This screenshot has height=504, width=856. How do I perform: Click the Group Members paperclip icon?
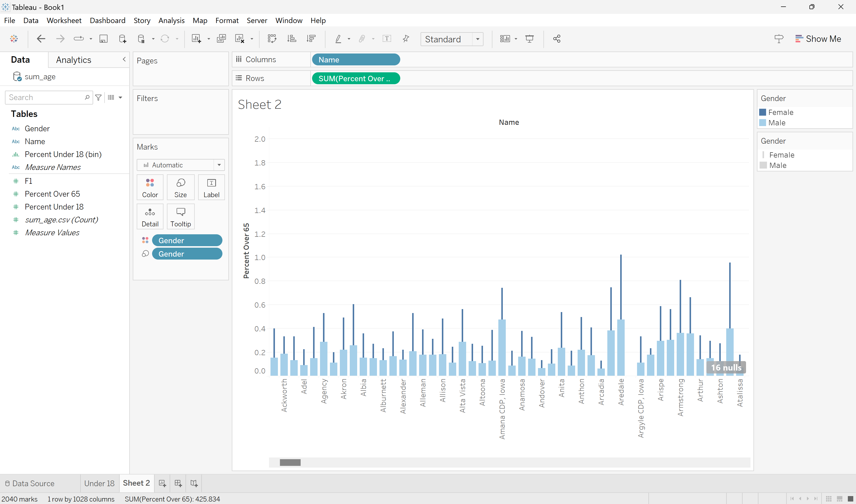coord(362,39)
